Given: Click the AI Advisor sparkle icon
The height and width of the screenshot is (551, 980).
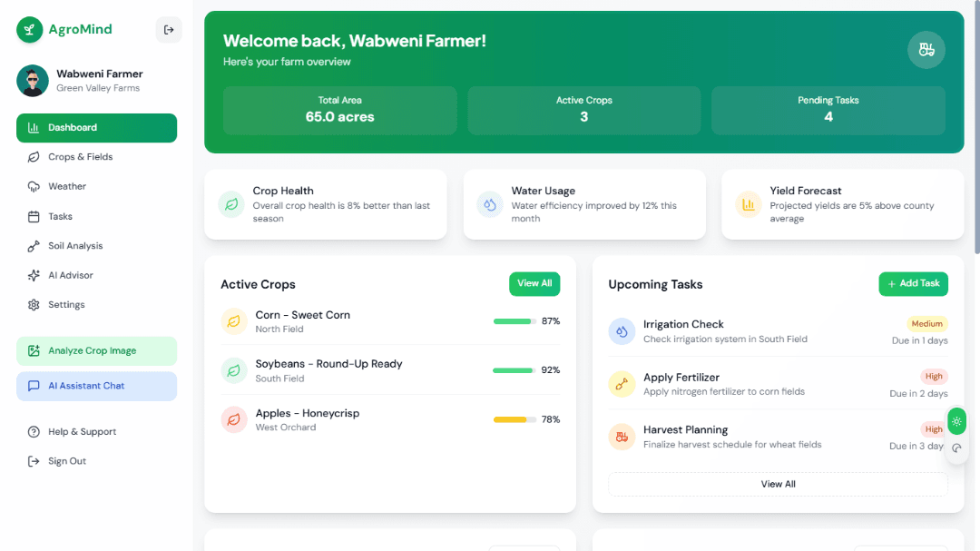Looking at the screenshot, I should [31, 275].
